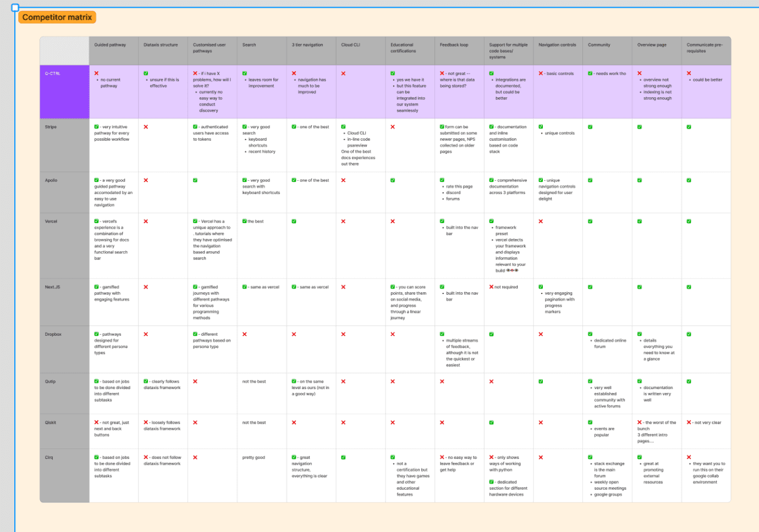The image size is (759, 532).
Task: Click the 'no current pathway' text in Q-CTRL row
Action: tap(110, 83)
